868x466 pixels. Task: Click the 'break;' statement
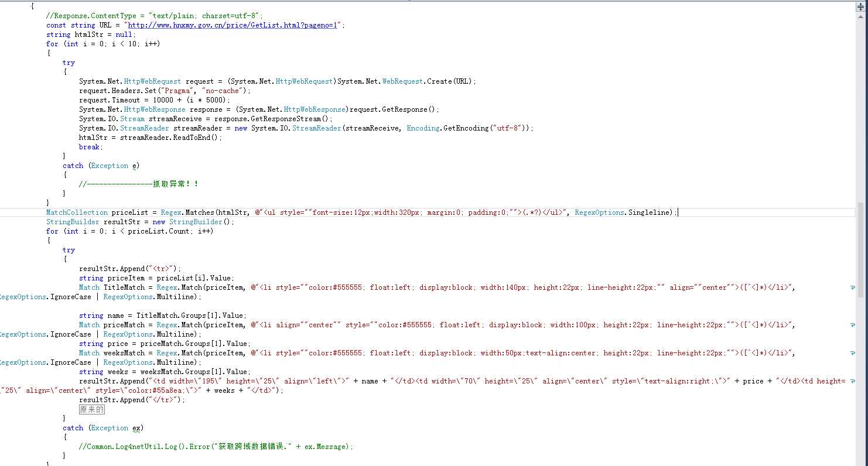90,147
